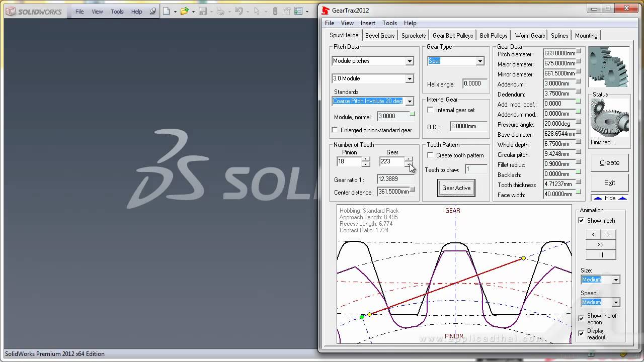
Task: Switch to the Gear Belt Pulleys tab
Action: (x=453, y=36)
